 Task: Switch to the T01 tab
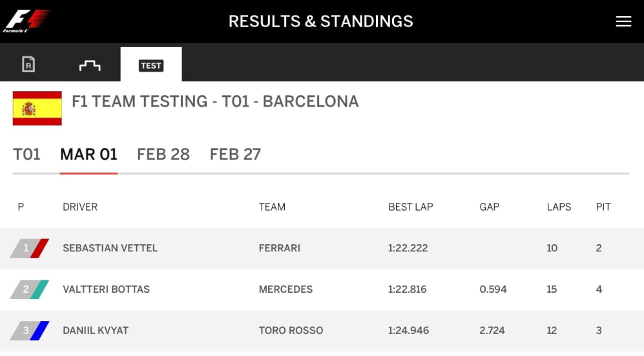point(26,154)
